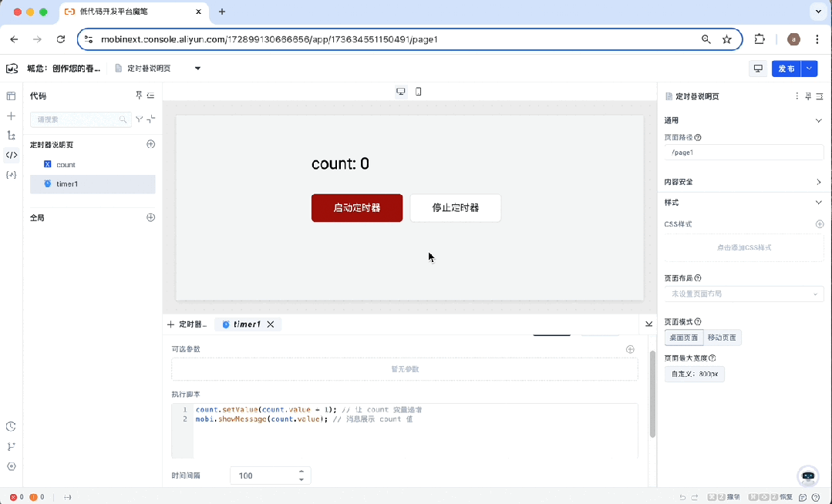Open the history clock icon in left sidebar
The height and width of the screenshot is (504, 832).
11,426
